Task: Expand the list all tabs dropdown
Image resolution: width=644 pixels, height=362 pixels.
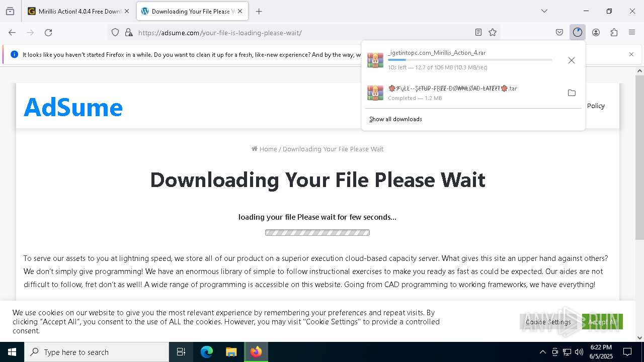Action: (x=544, y=11)
